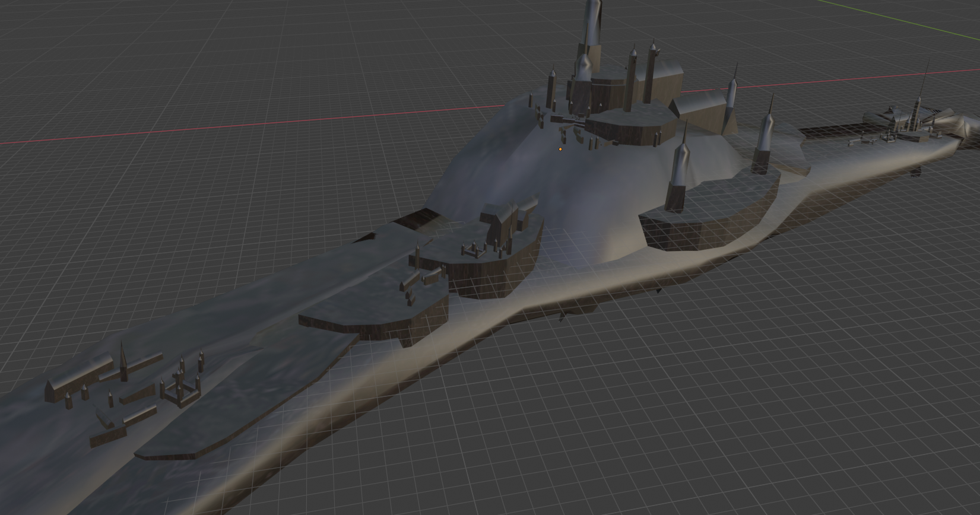Click the thin dark spire in the lower-left village
This screenshot has width=980, height=515.
tap(123, 362)
